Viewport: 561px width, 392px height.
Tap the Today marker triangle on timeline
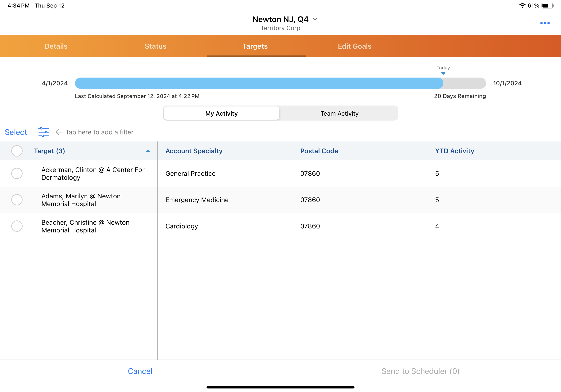click(x=443, y=73)
